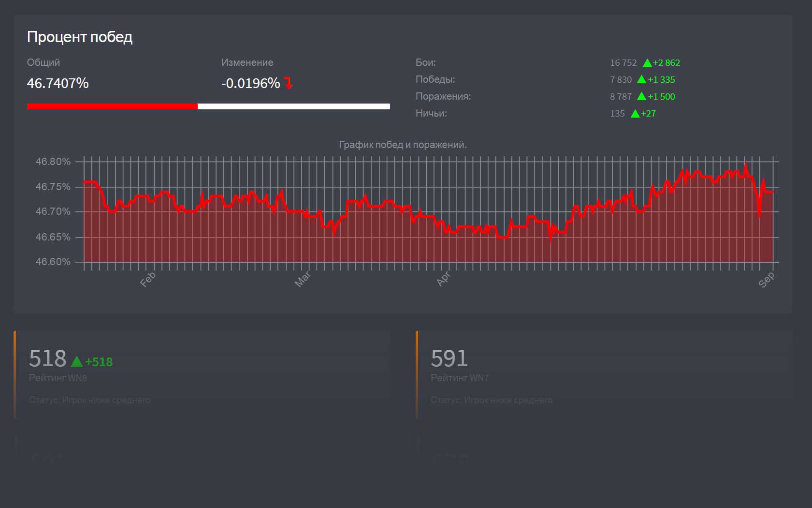Click the WN7 rating value 591
This screenshot has height=508, width=812.
[449, 359]
